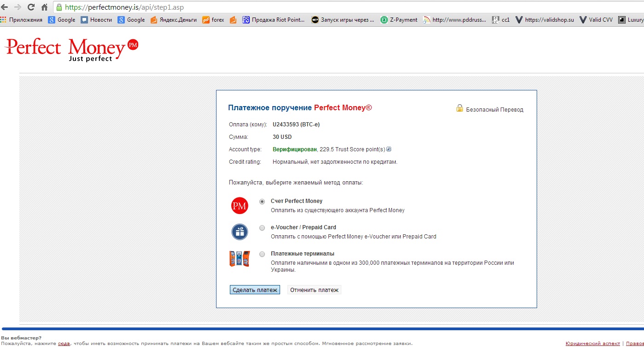The image size is (644, 351).
Task: Open the Приложения apps bookmark
Action: 22,20
